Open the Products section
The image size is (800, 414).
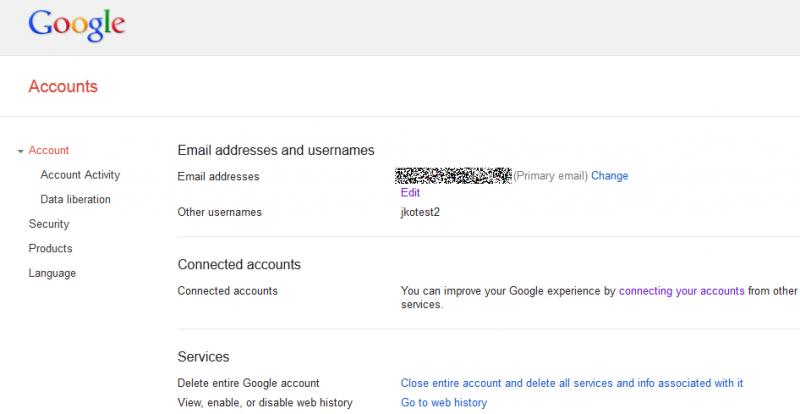pos(50,248)
